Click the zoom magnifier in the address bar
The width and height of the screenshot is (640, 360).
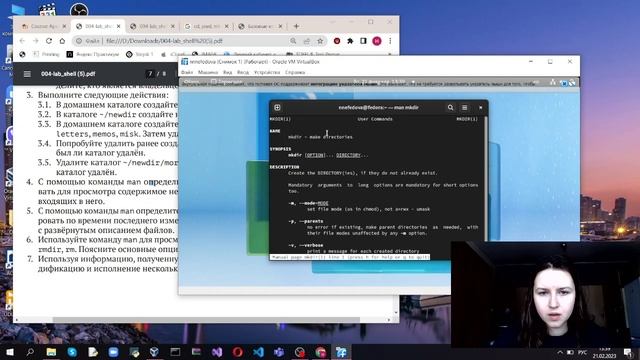click(x=293, y=41)
